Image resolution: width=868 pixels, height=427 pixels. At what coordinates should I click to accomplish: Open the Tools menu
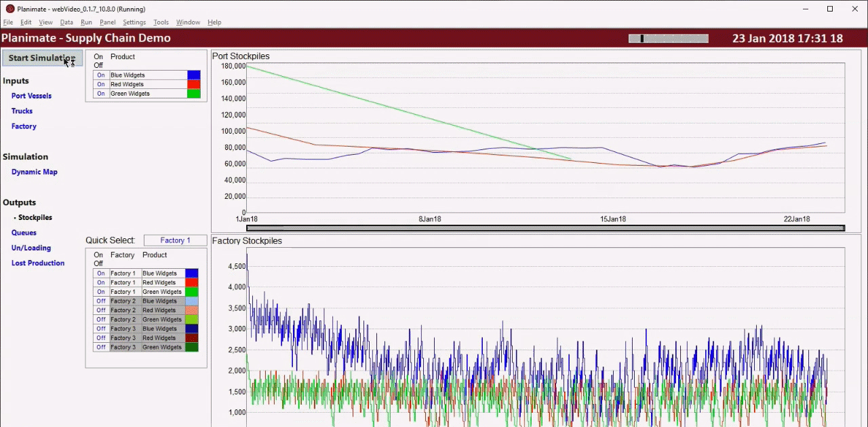click(x=161, y=22)
